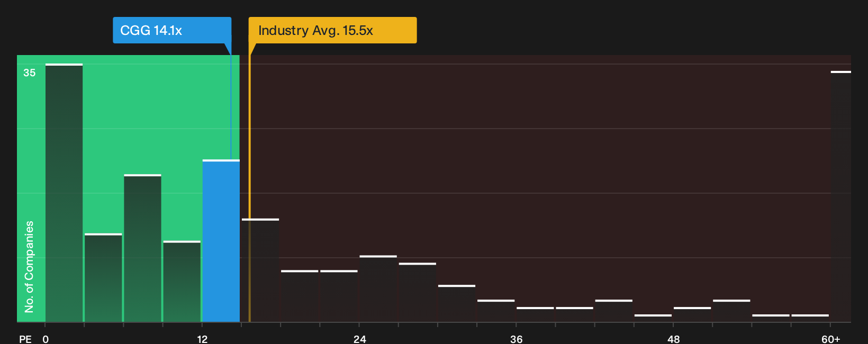
Task: Click the x-axis label 12
Action: click(202, 339)
